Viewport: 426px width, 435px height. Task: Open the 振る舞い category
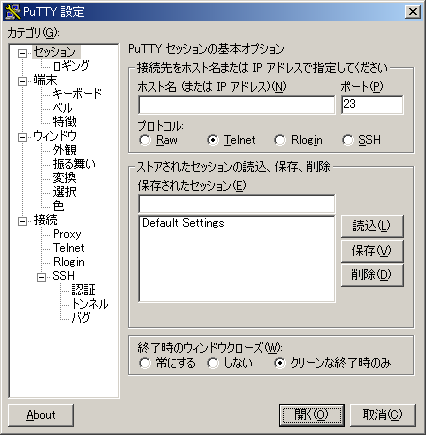(x=74, y=164)
